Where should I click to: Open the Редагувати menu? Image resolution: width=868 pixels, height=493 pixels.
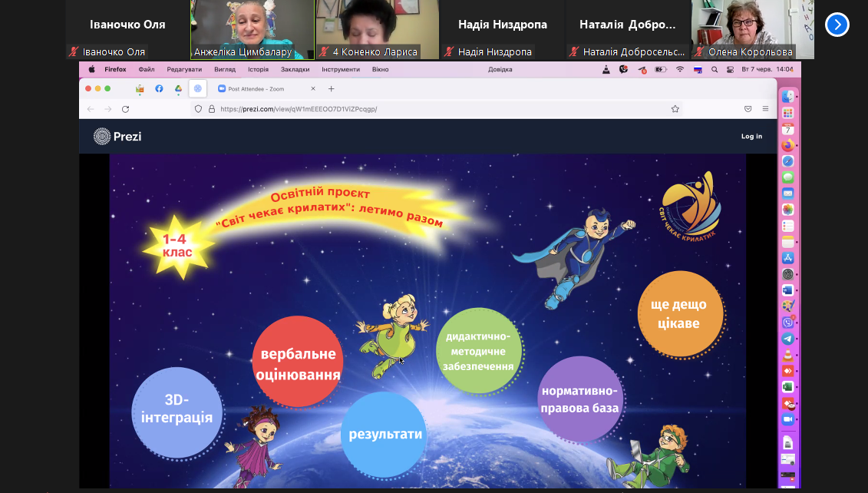pyautogui.click(x=184, y=69)
